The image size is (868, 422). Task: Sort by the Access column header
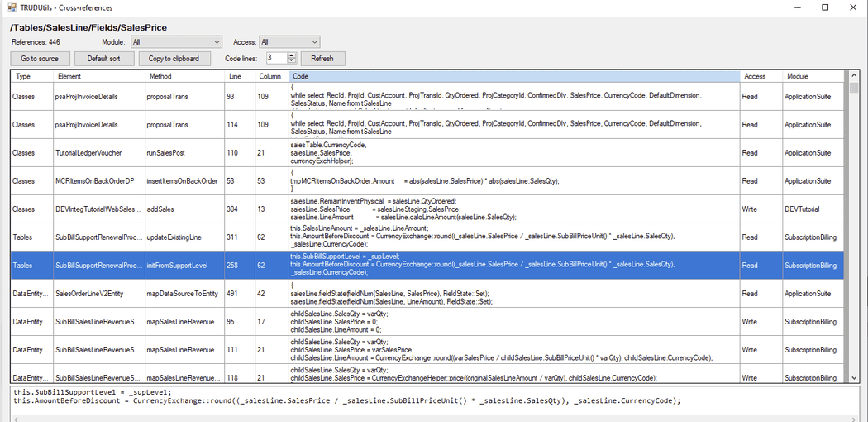coord(761,76)
